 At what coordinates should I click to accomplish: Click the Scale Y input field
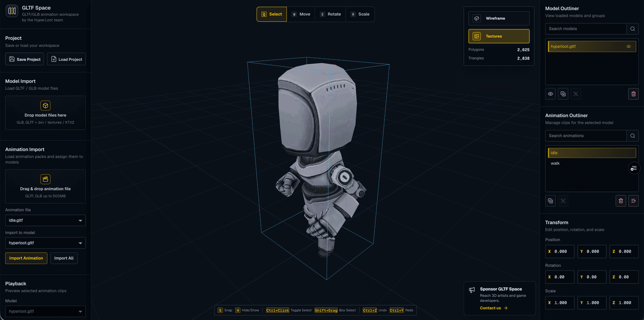(x=592, y=302)
